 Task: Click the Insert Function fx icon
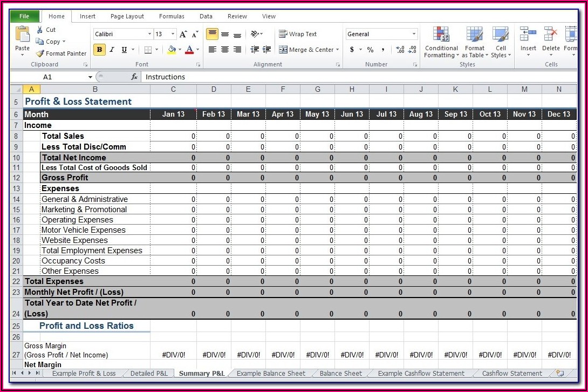134,77
